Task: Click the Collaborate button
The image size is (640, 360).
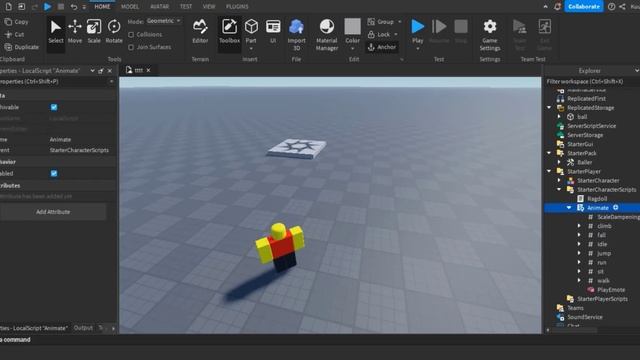Action: [x=584, y=7]
